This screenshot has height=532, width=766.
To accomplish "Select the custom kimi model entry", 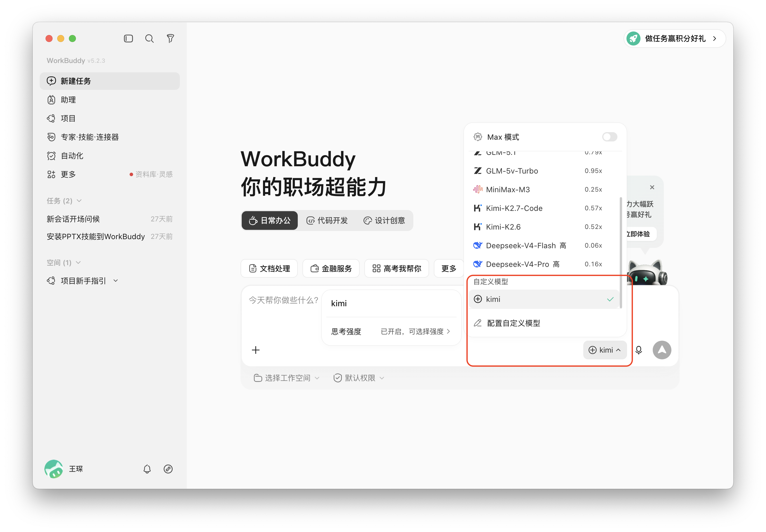I will click(x=544, y=299).
